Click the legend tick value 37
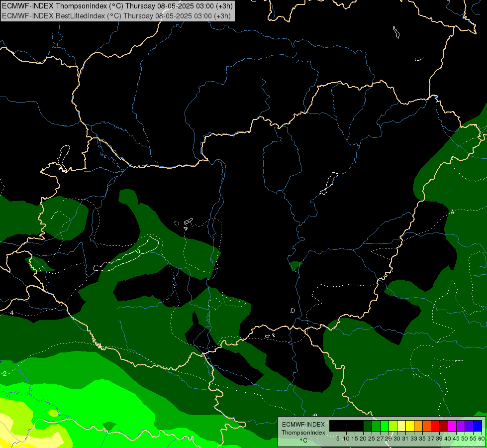Screen dimensions: 487x448 431,439
